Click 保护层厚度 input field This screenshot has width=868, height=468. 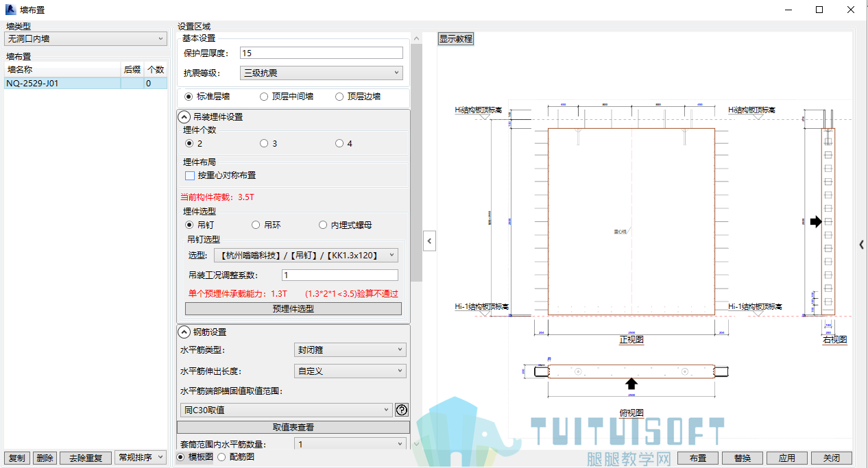pos(322,53)
